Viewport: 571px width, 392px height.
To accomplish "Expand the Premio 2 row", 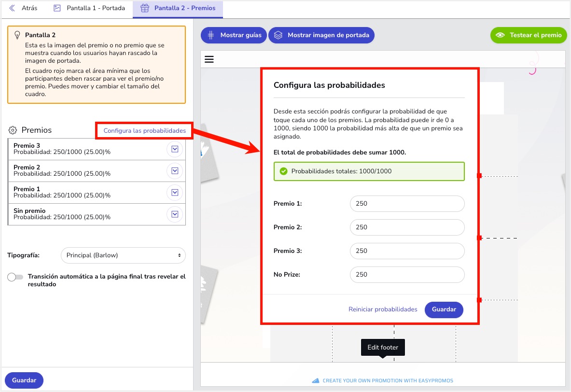I will click(175, 171).
